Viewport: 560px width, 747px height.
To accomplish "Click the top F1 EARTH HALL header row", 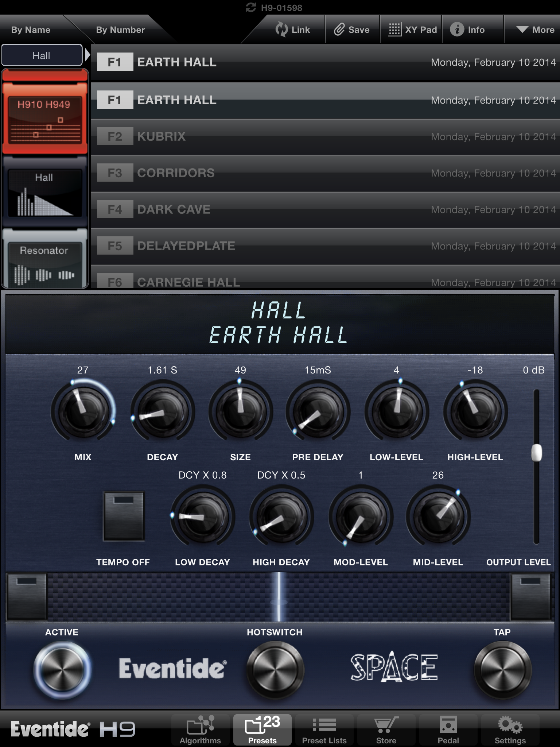I will (325, 62).
